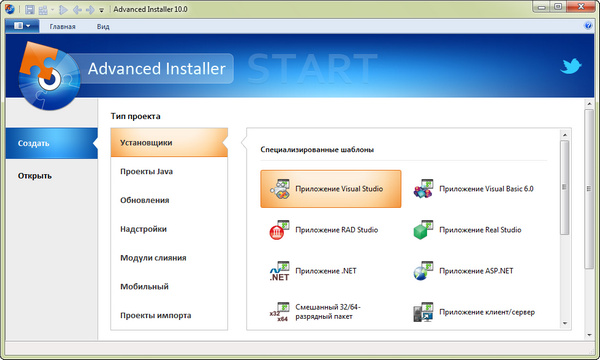Viewport: 600px width, 360px height.
Task: Select the Открыть side tab
Action: pos(52,176)
